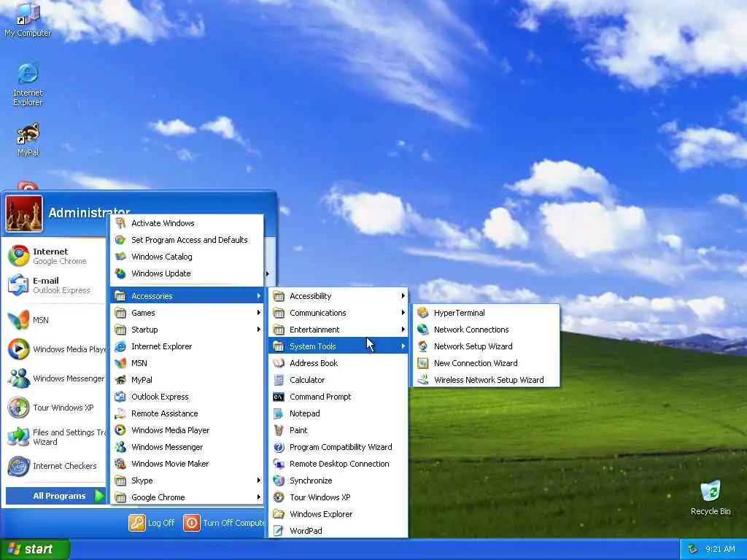The image size is (747, 560).
Task: Select Windows Movie Maker menu entry
Action: (187, 464)
